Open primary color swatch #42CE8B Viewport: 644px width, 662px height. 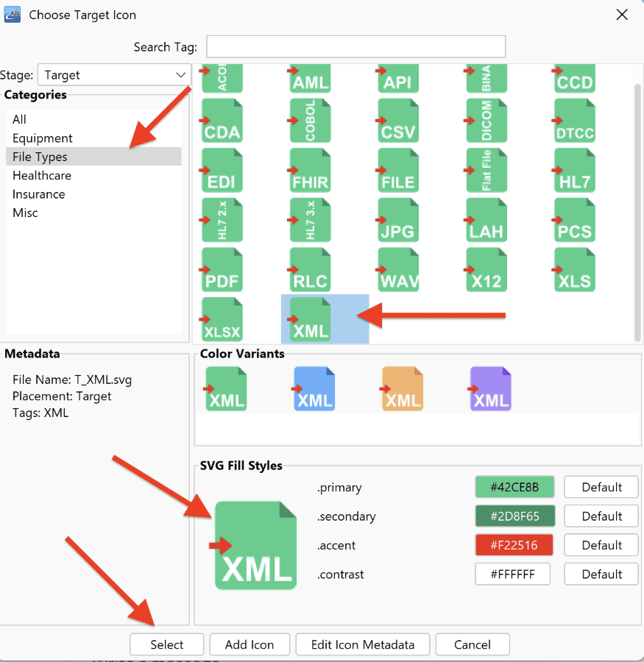tap(514, 487)
